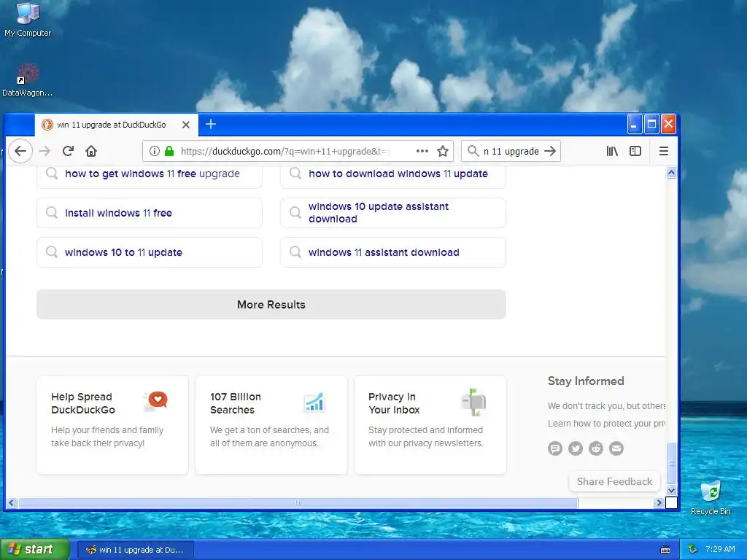The height and width of the screenshot is (560, 747).
Task: Click the Forward arrow button
Action: [x=44, y=151]
